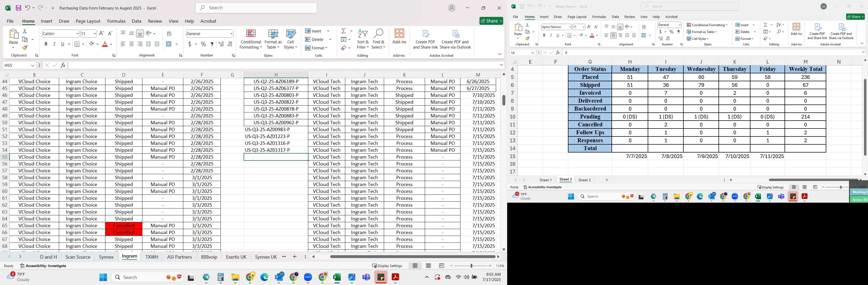
Task: Click Wrap Text in Weekly Report window
Action: coord(644,27)
